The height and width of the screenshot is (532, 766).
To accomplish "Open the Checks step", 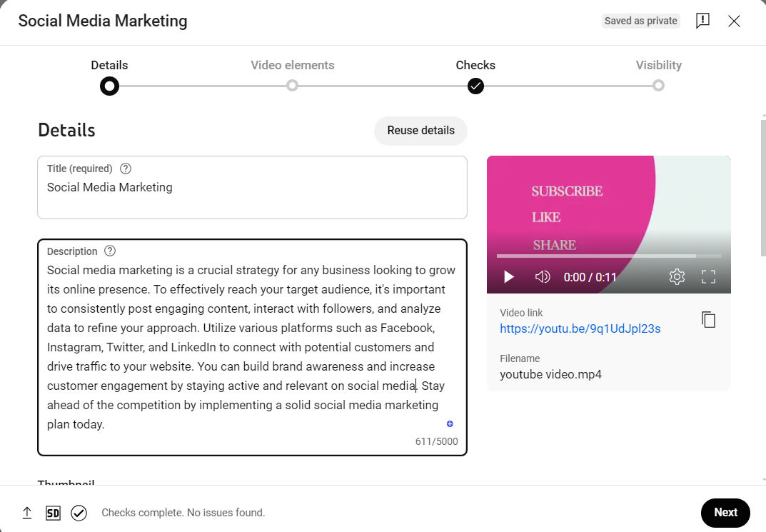I will (x=475, y=86).
